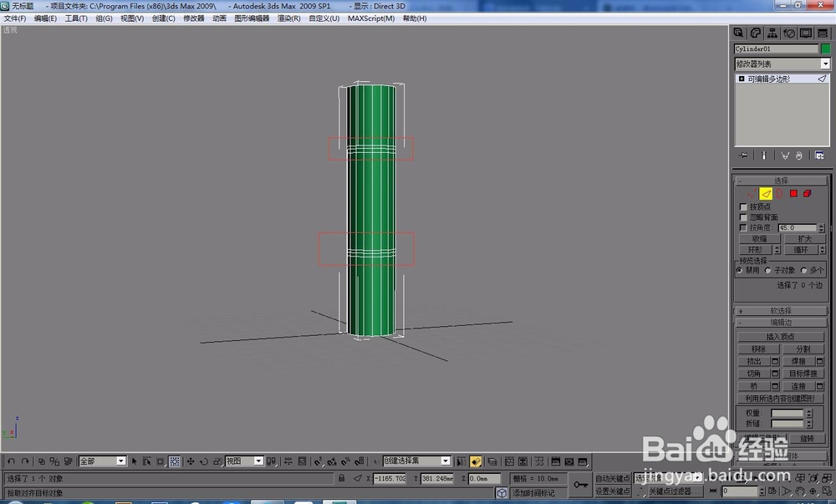The height and width of the screenshot is (504, 836).
Task: Click the Redo arrow in the toolbar
Action: [25, 461]
